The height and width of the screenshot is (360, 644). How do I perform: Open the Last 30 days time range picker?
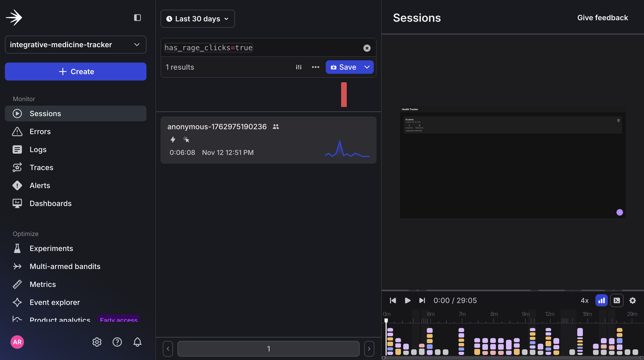point(197,19)
